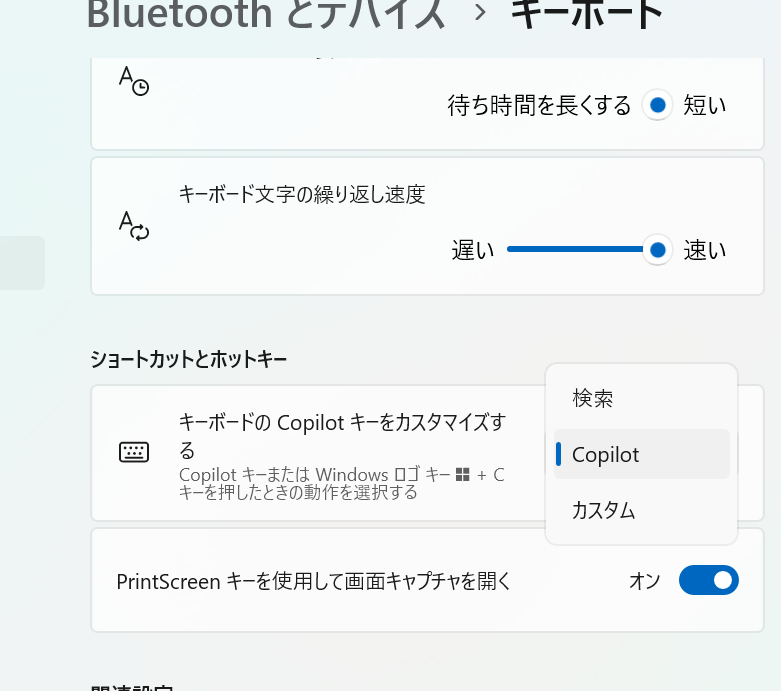Pick カスタム in the Copilot key dropdown
Image resolution: width=781 pixels, height=691 pixels.
click(x=603, y=510)
